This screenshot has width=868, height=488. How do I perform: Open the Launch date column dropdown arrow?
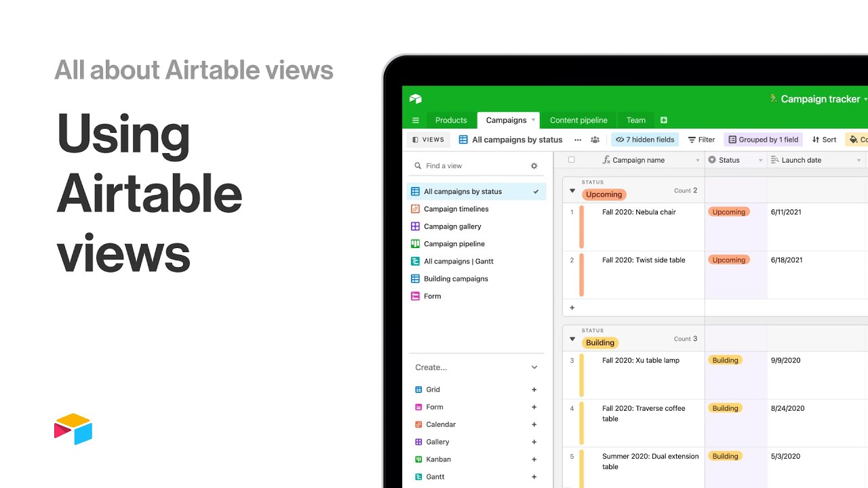click(x=859, y=161)
